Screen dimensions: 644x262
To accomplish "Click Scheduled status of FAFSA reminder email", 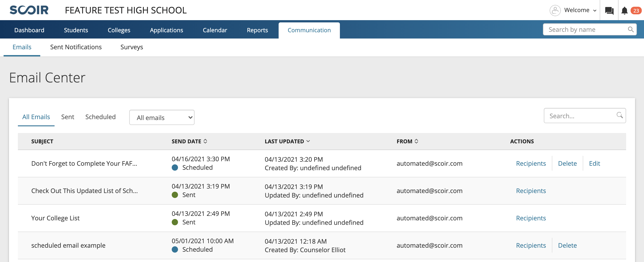I will coord(192,168).
